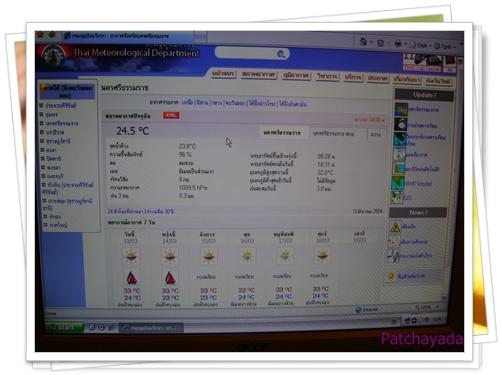Click the down arrow of page scrollbar
Viewport: 502px width, 375px height.
point(444,297)
